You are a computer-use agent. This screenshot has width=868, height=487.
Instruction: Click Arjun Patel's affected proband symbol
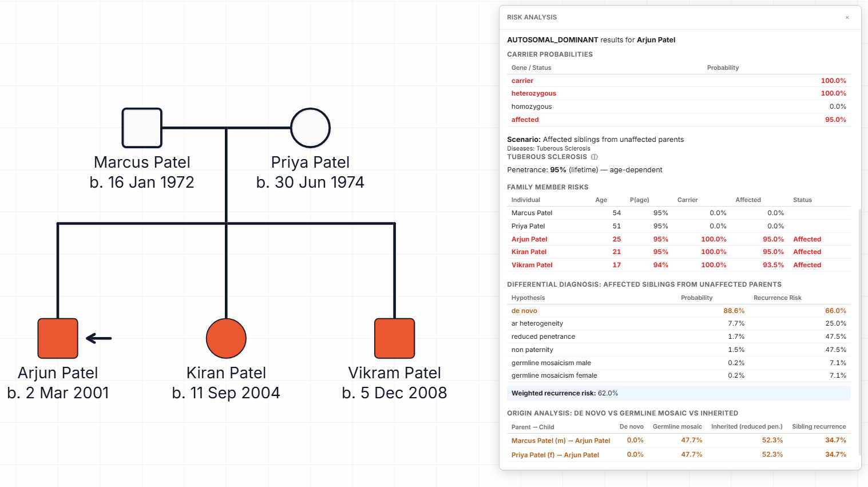[57, 338]
